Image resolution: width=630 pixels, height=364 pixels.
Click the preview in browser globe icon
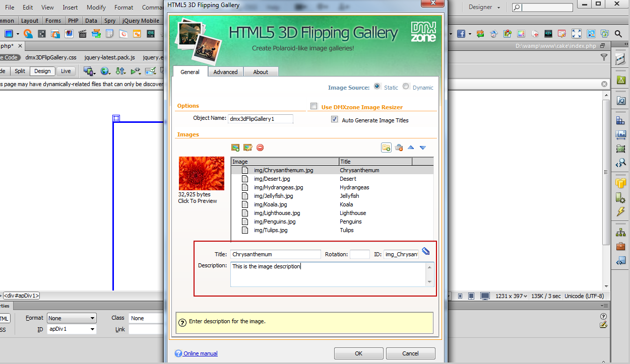[105, 71]
